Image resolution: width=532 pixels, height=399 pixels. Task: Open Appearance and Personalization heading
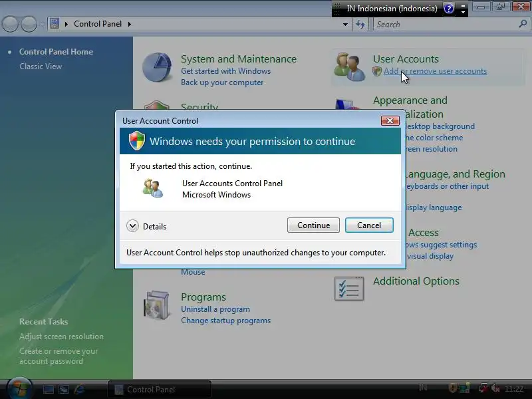(x=410, y=107)
